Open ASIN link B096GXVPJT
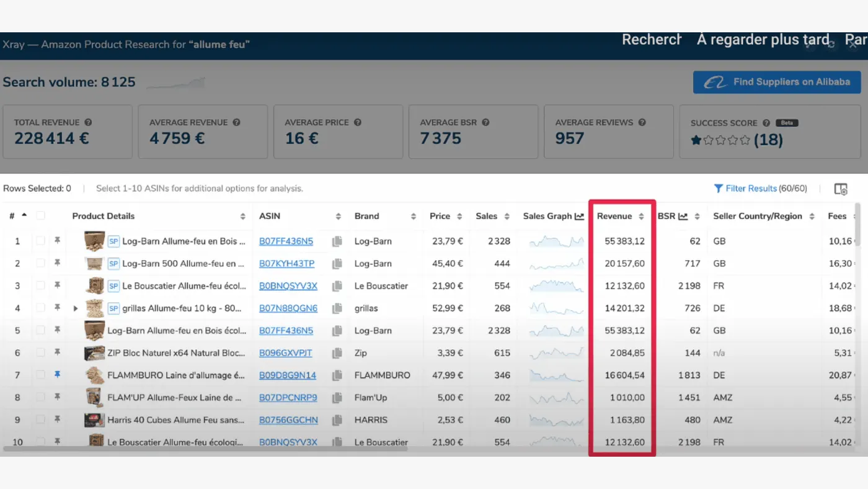 pos(285,353)
